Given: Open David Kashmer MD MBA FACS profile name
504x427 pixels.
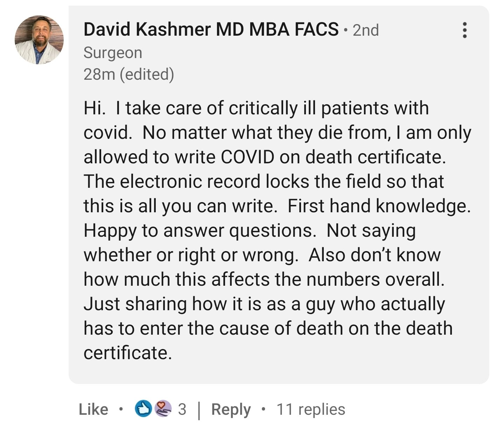Looking at the screenshot, I should (211, 29).
